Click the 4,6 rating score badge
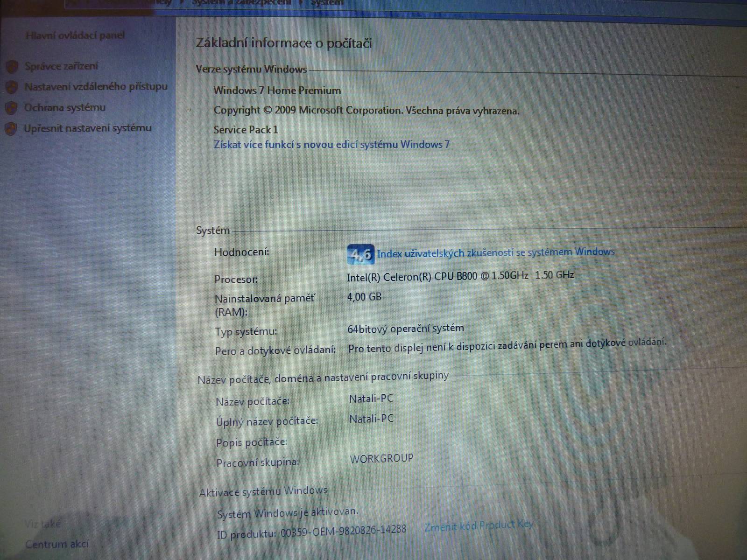Viewport: 747px width, 560px height. (360, 253)
